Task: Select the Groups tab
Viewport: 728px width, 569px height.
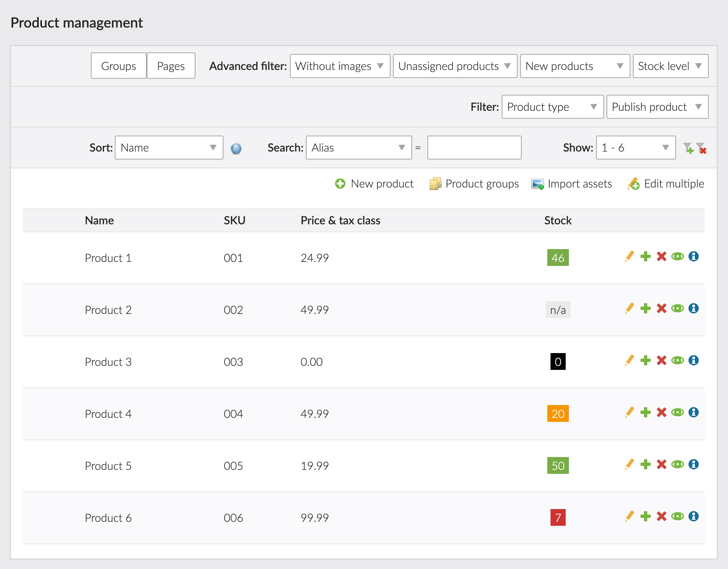Action: [x=118, y=66]
